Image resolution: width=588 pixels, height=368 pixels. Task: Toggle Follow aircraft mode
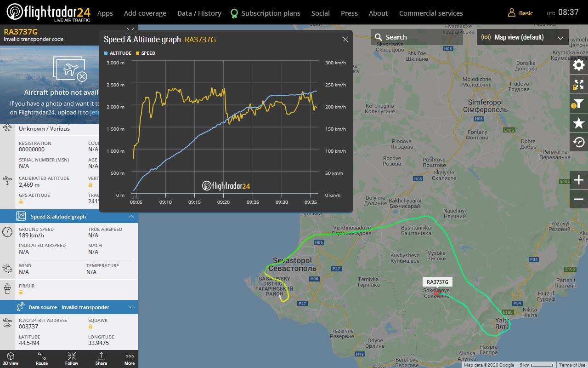(x=72, y=359)
